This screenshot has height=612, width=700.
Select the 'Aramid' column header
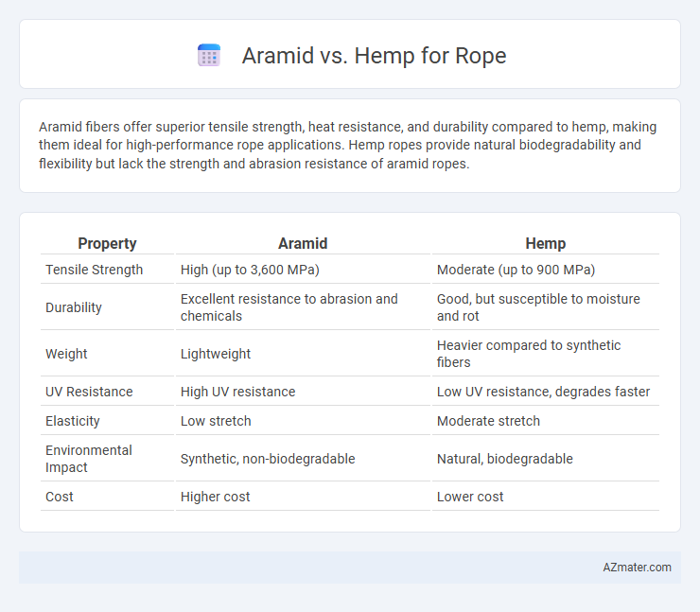(x=303, y=243)
